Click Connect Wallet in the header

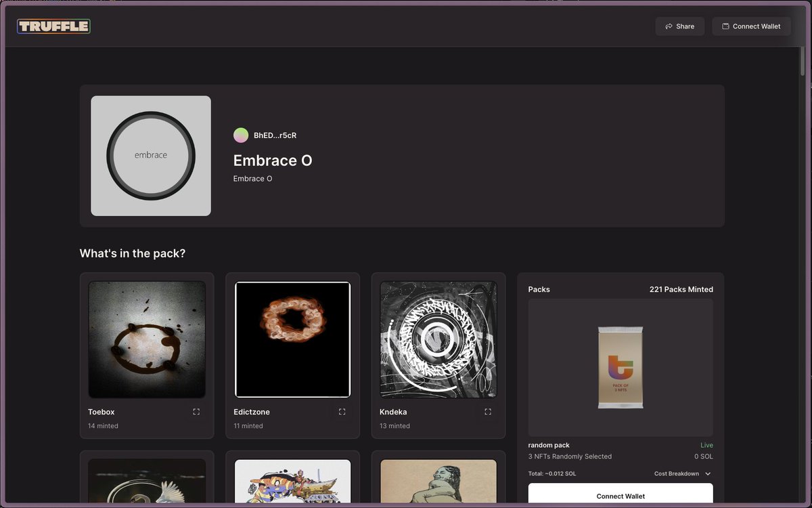[x=751, y=26]
